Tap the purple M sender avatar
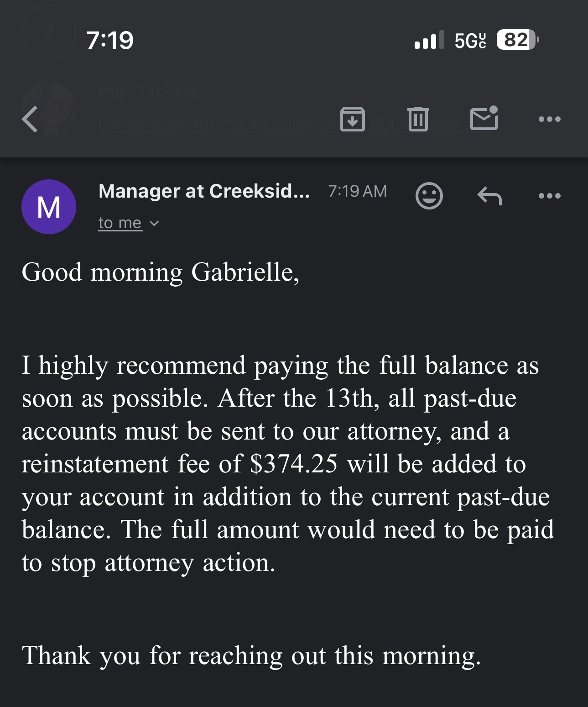Image resolution: width=588 pixels, height=707 pixels. click(x=49, y=207)
